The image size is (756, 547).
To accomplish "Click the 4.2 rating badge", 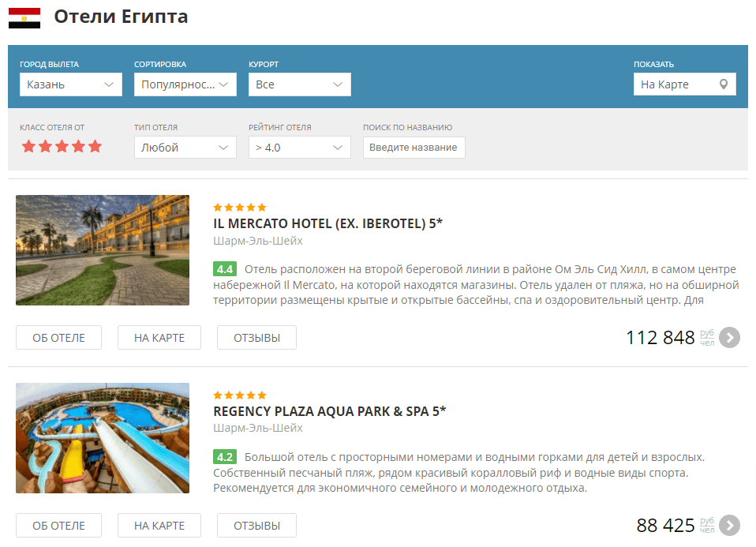I will click(x=225, y=457).
